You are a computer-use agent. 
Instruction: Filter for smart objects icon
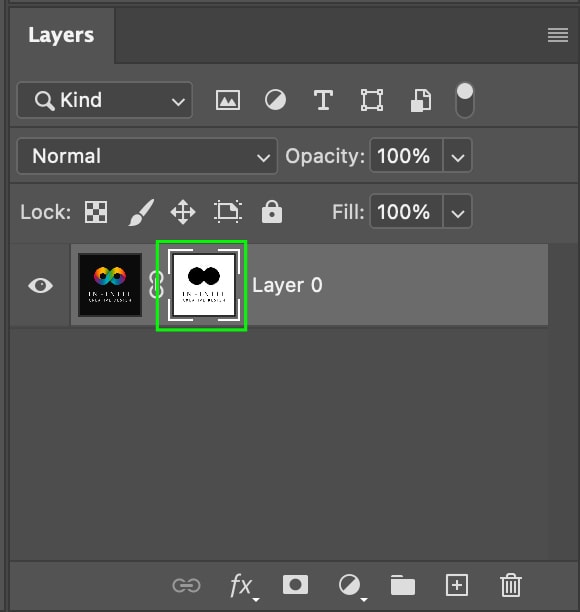click(x=421, y=100)
